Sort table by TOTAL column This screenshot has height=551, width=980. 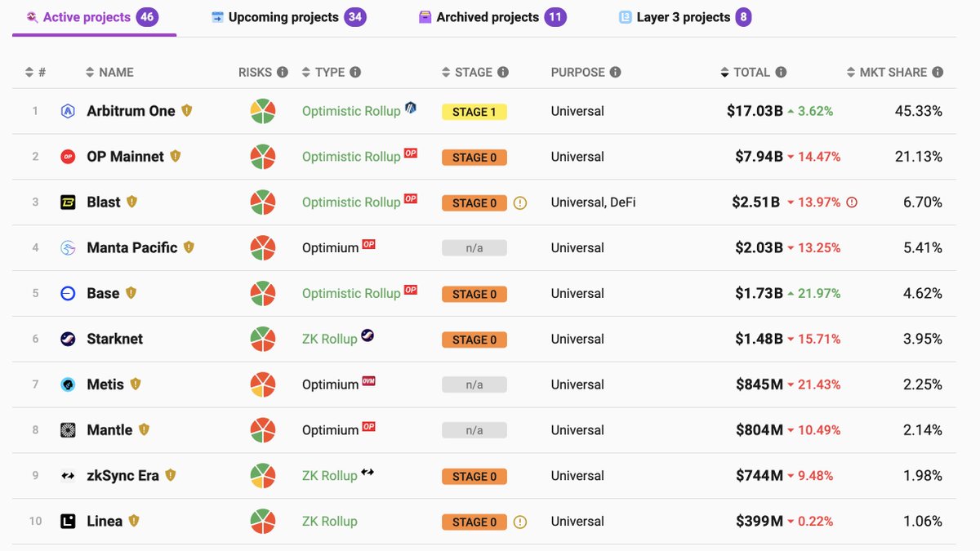tap(745, 72)
